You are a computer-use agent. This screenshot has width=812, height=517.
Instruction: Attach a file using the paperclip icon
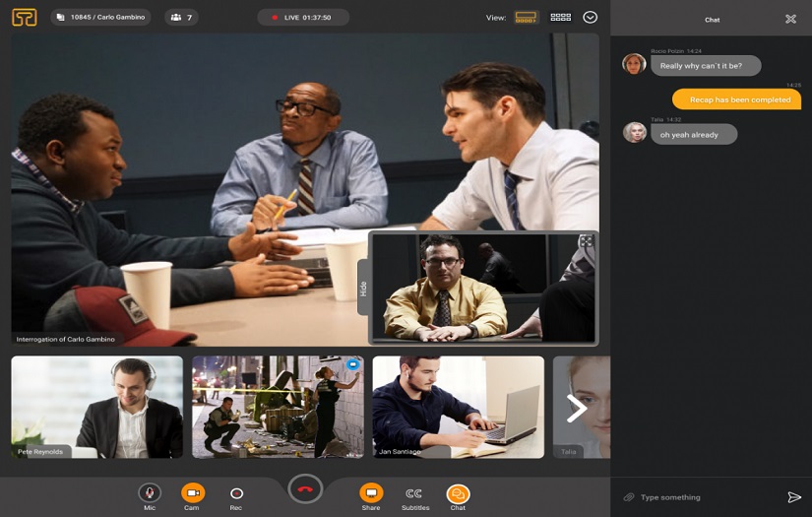pyautogui.click(x=628, y=497)
